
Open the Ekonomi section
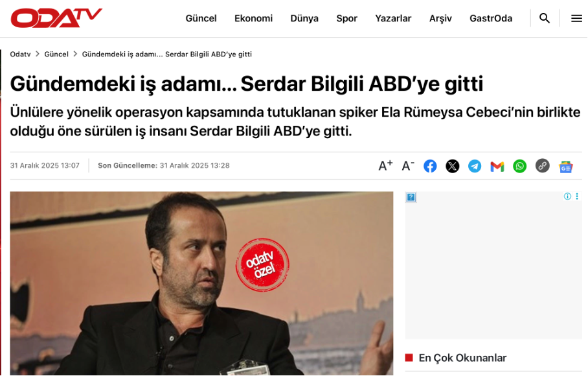pos(253,18)
